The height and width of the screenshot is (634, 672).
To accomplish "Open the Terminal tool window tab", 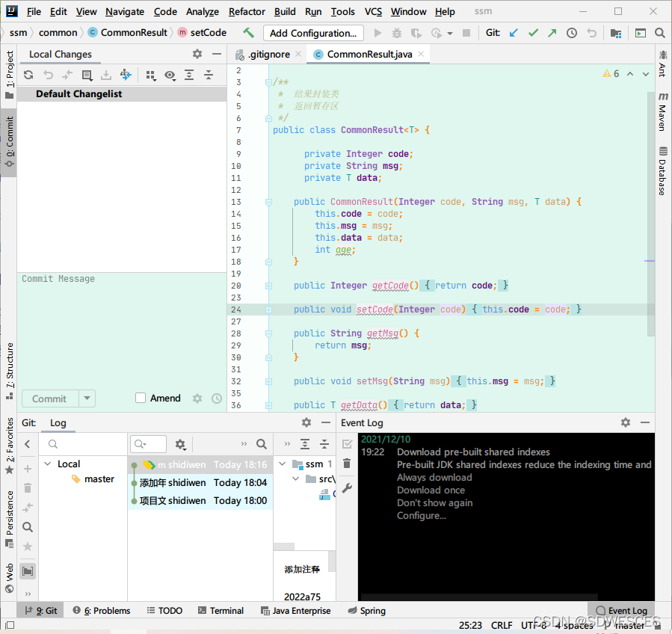I will [x=221, y=610].
